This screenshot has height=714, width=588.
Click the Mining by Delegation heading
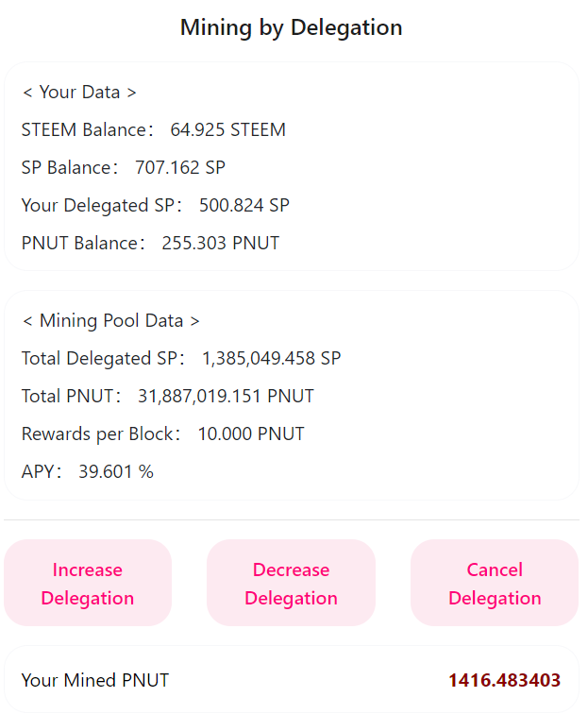point(292,27)
